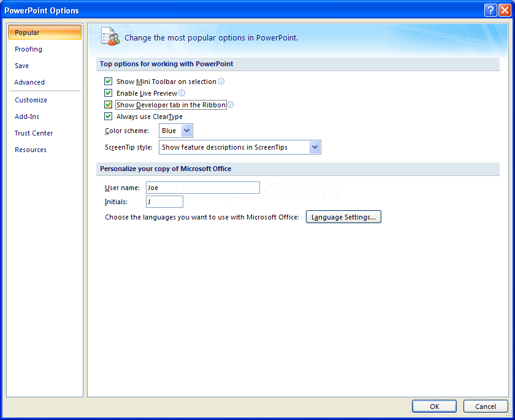Click info icon beside Show Mini Toolbar
Image resolution: width=515 pixels, height=420 pixels.
tap(221, 81)
